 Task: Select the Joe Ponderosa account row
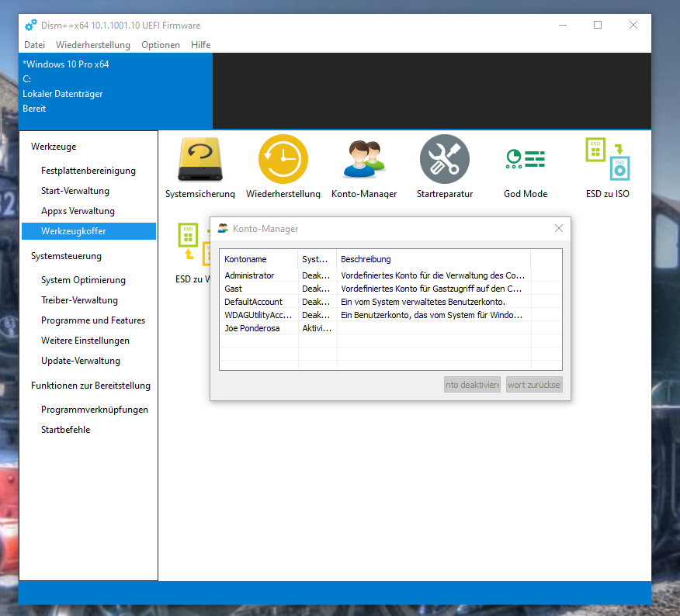(x=390, y=328)
